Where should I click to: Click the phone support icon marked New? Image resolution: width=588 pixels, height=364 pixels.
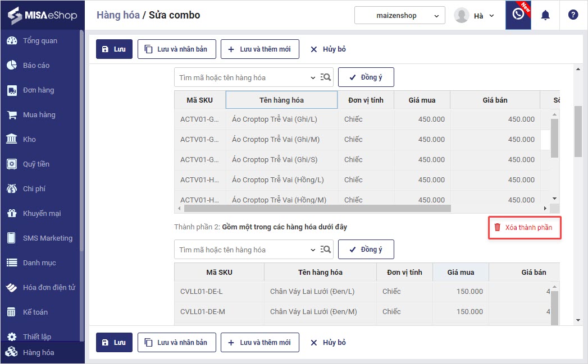[518, 15]
